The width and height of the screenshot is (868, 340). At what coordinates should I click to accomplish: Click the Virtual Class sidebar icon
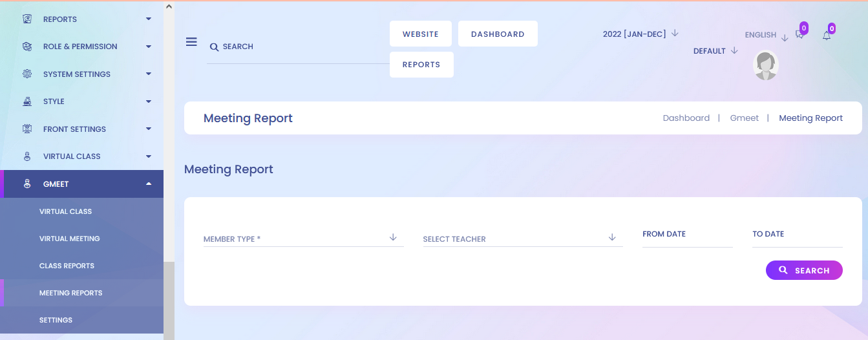27,156
